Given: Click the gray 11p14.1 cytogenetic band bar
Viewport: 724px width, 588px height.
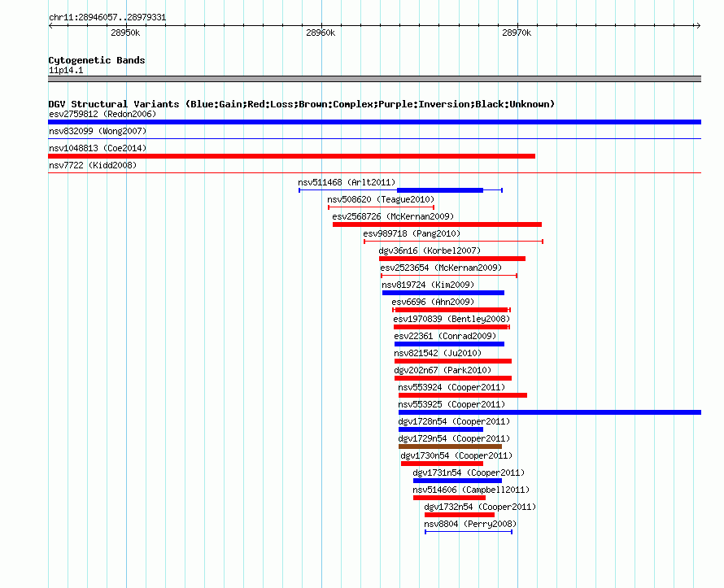Looking at the screenshot, I should tap(374, 79).
